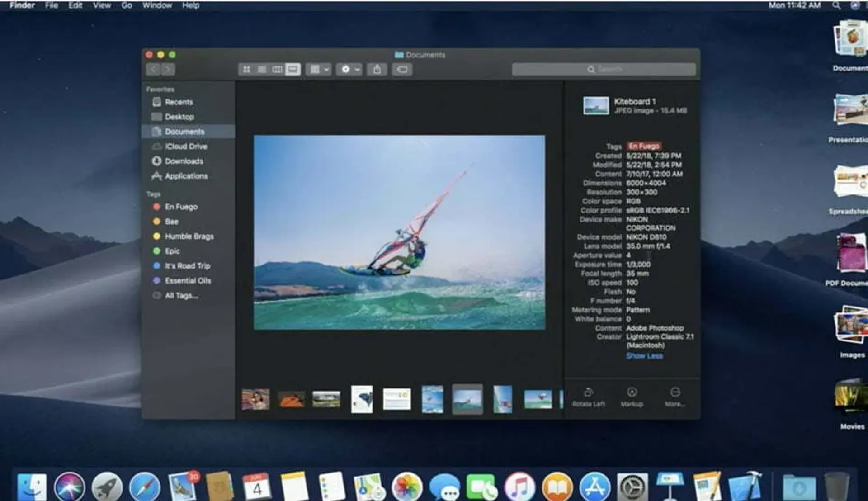The width and height of the screenshot is (868, 501).
Task: Expand the PDF Documents stack on the desktop
Action: click(852, 252)
